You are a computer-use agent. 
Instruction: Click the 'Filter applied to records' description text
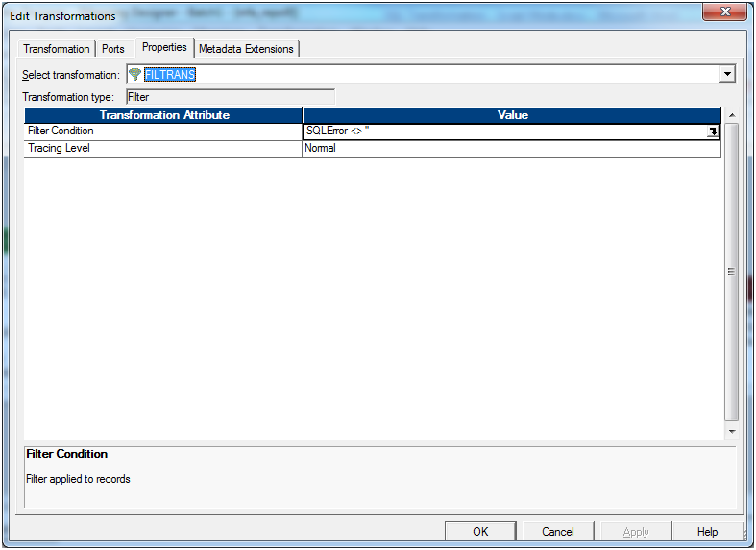click(78, 479)
